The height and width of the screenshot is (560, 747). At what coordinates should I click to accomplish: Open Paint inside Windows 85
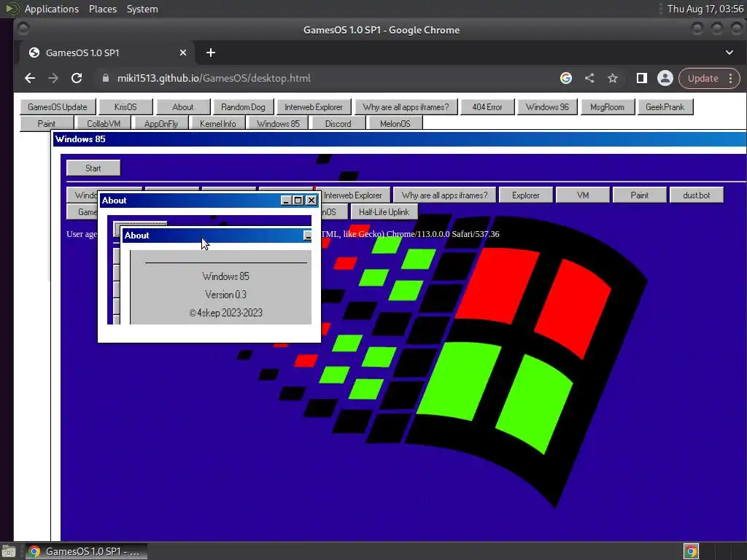(640, 195)
